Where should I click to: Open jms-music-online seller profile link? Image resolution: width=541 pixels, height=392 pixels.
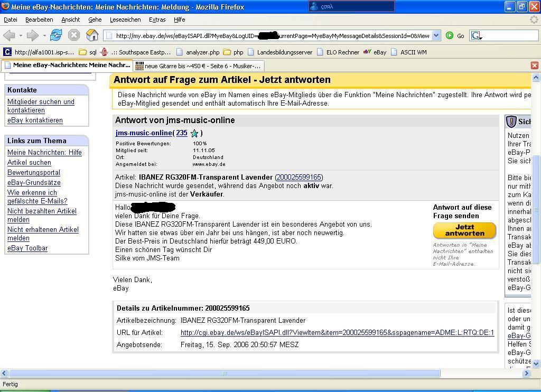144,133
